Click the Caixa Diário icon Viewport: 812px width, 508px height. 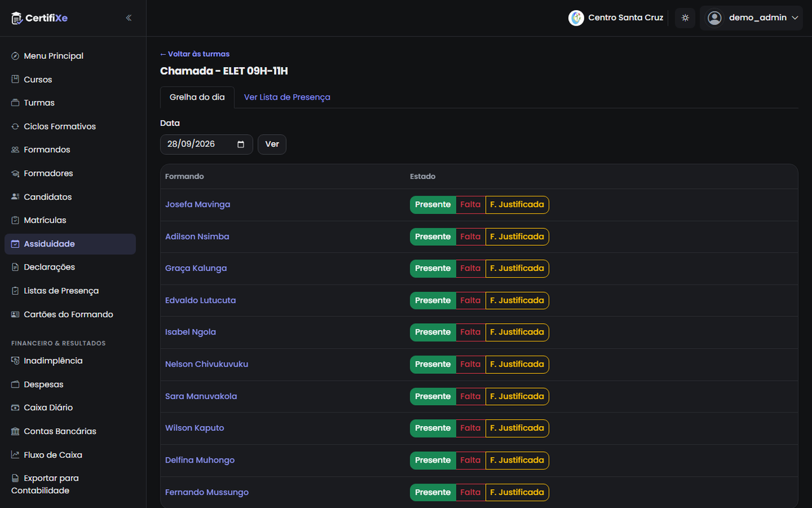pyautogui.click(x=16, y=408)
